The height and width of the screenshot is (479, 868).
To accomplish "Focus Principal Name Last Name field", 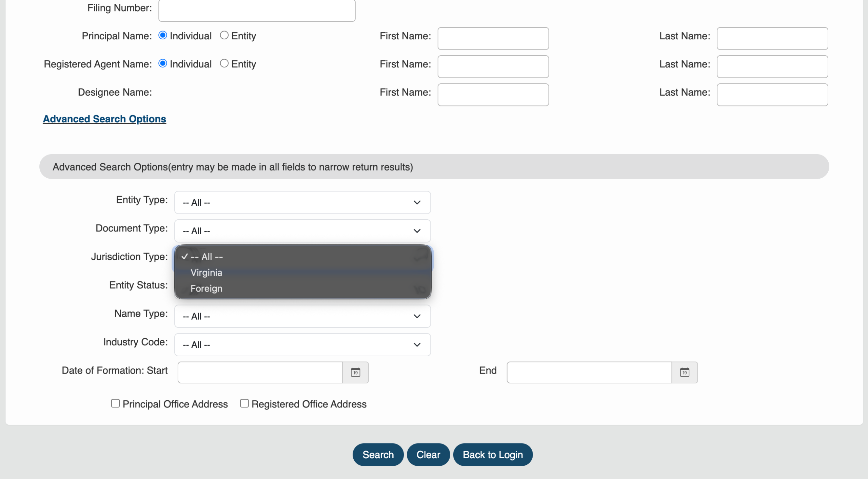I will coord(772,39).
